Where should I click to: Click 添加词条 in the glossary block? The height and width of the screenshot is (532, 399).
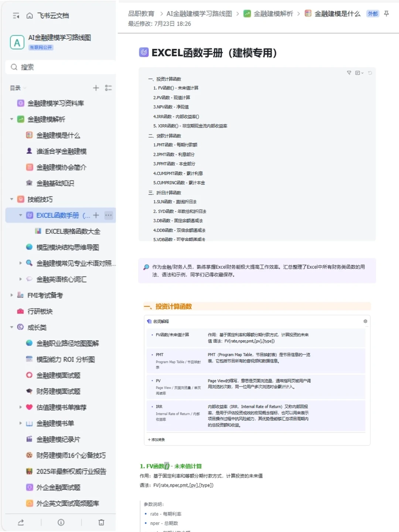click(156, 440)
